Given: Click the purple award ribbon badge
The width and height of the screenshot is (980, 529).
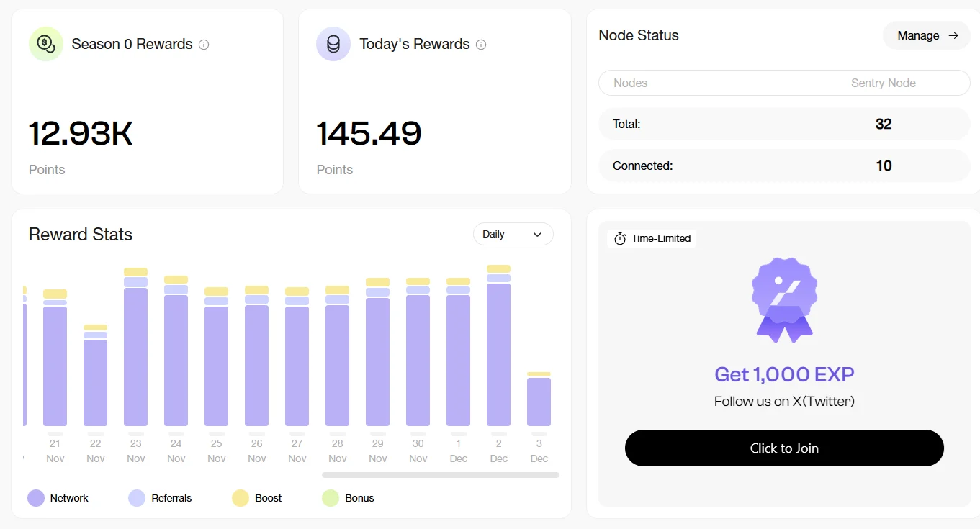Looking at the screenshot, I should click(x=784, y=299).
